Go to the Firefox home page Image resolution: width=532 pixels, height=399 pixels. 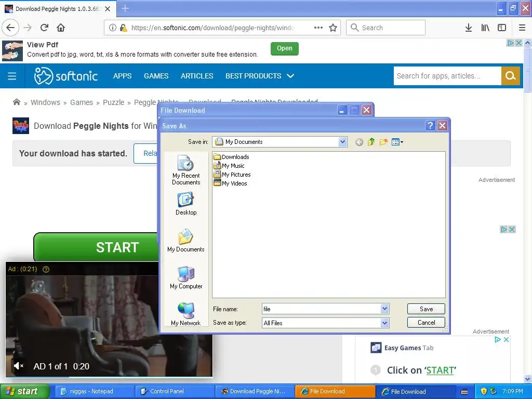(61, 28)
